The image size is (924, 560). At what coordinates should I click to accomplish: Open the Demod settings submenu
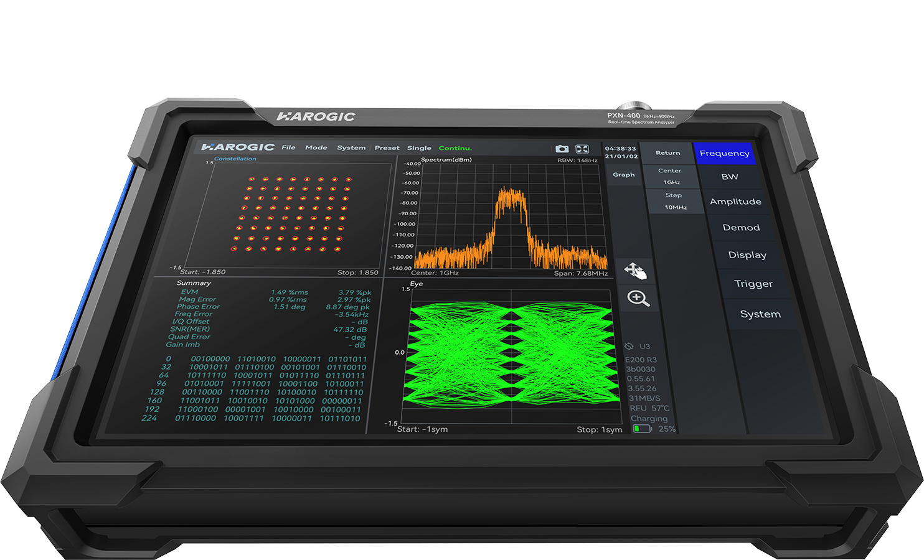741,228
